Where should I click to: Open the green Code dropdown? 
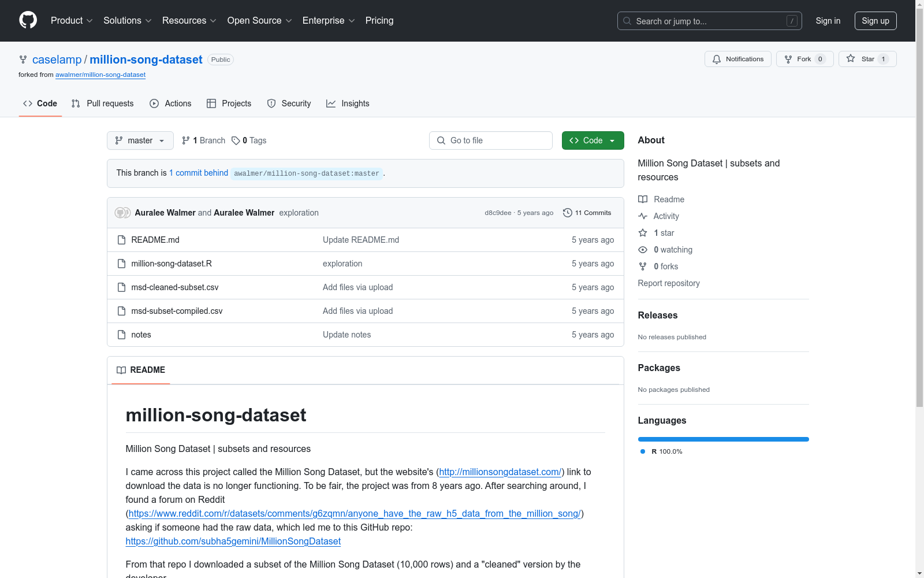tap(593, 140)
